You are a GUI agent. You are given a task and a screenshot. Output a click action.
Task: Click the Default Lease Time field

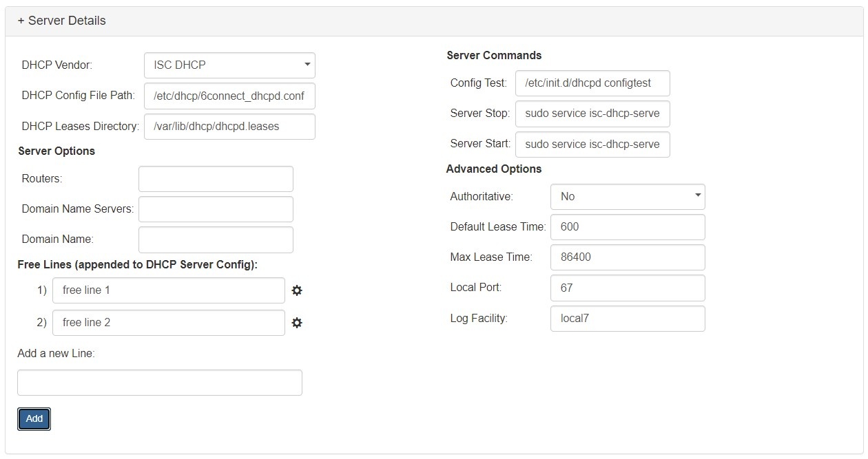[x=627, y=227]
